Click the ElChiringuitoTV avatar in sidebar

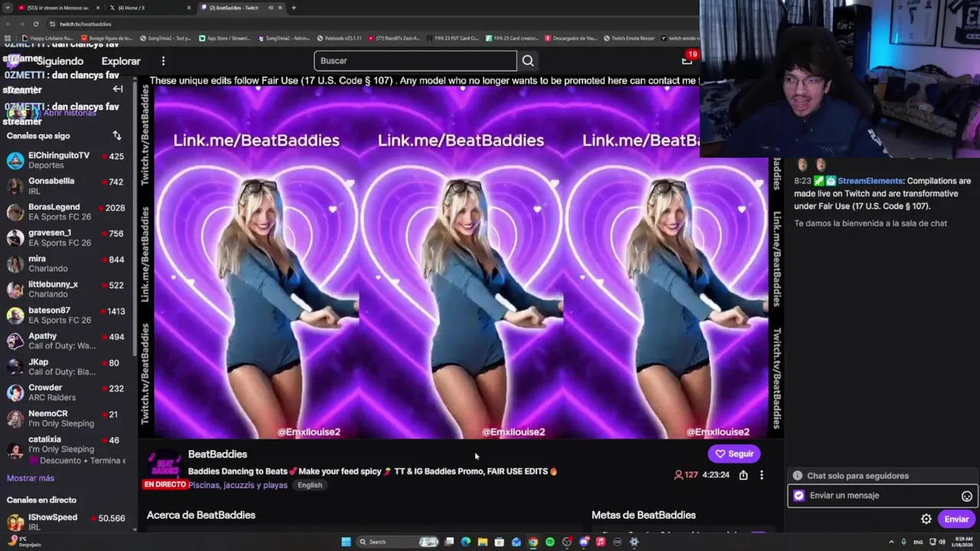click(x=15, y=160)
